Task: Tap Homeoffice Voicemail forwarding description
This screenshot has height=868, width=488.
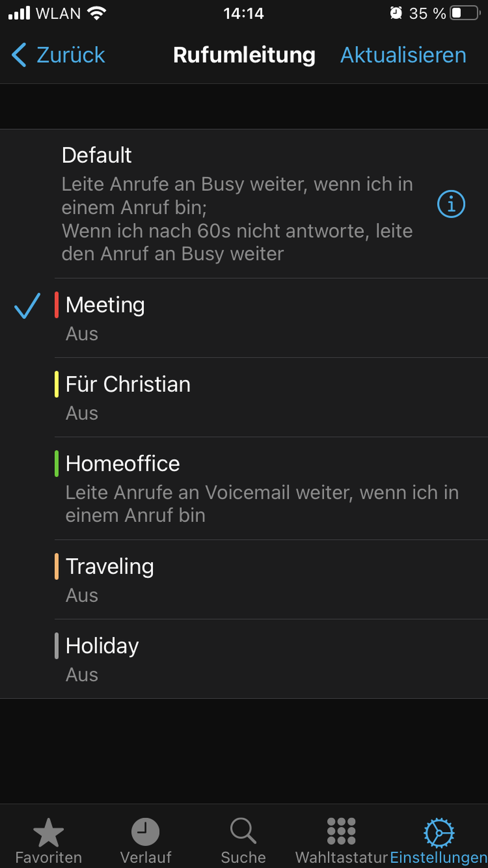Action: pos(262,504)
